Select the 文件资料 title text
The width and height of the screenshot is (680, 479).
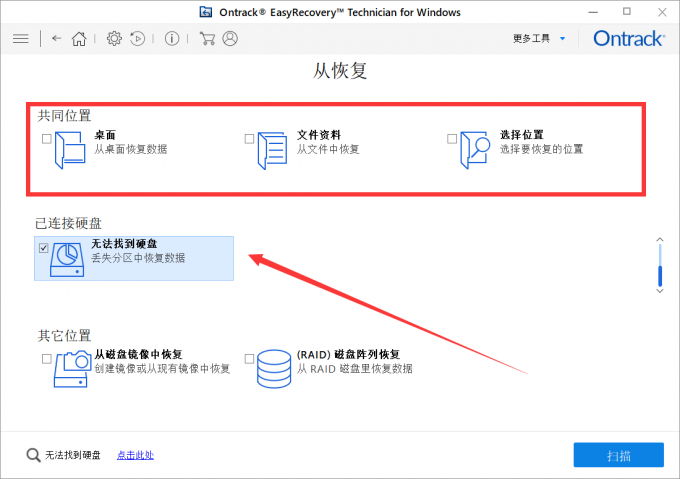coord(319,135)
